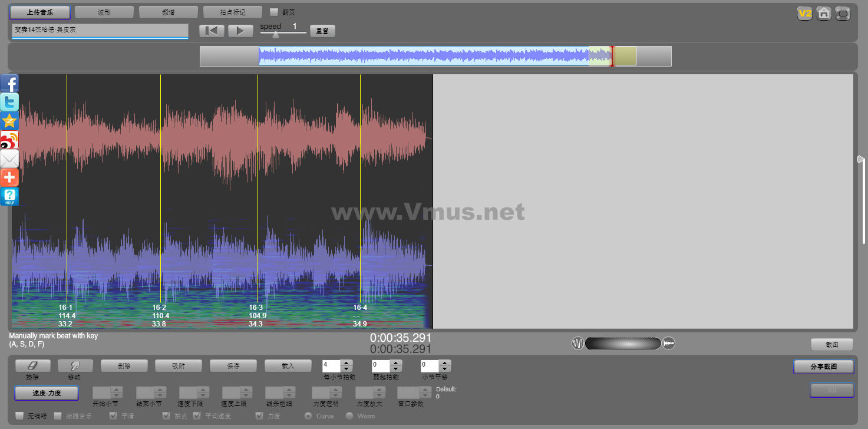Click the Facebook share icon
The image size is (868, 429).
(9, 83)
